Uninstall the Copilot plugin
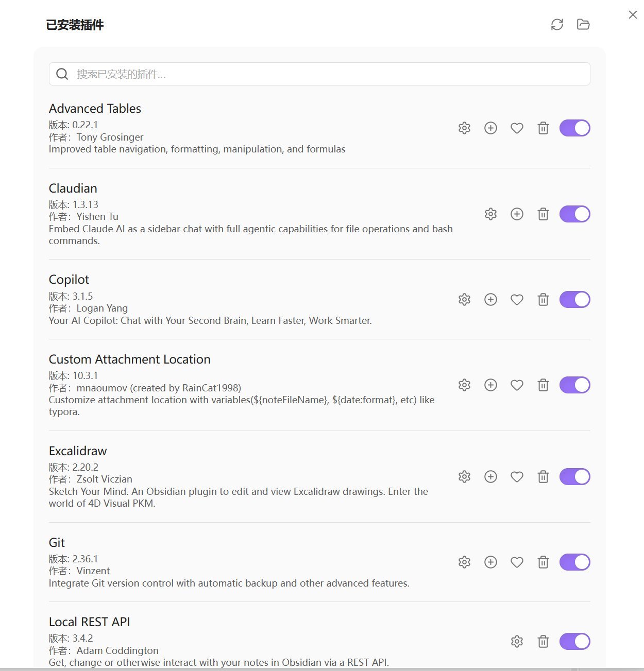 [543, 299]
